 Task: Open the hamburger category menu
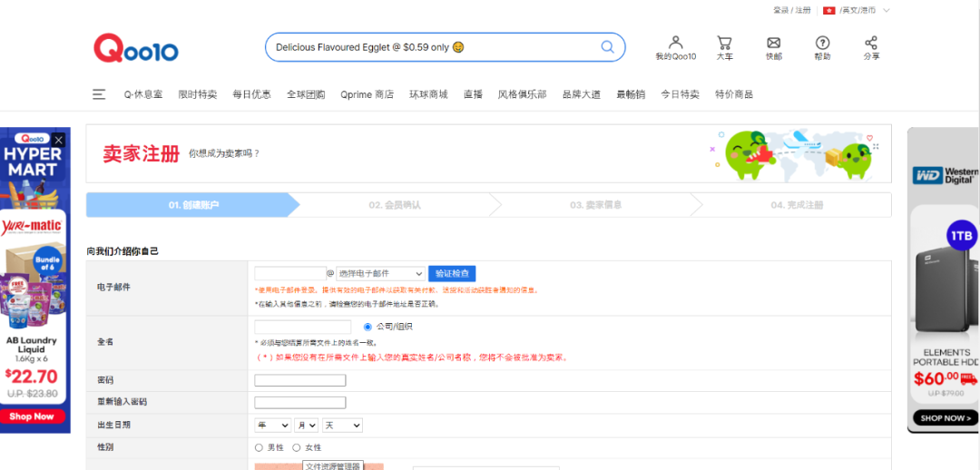tap(99, 94)
